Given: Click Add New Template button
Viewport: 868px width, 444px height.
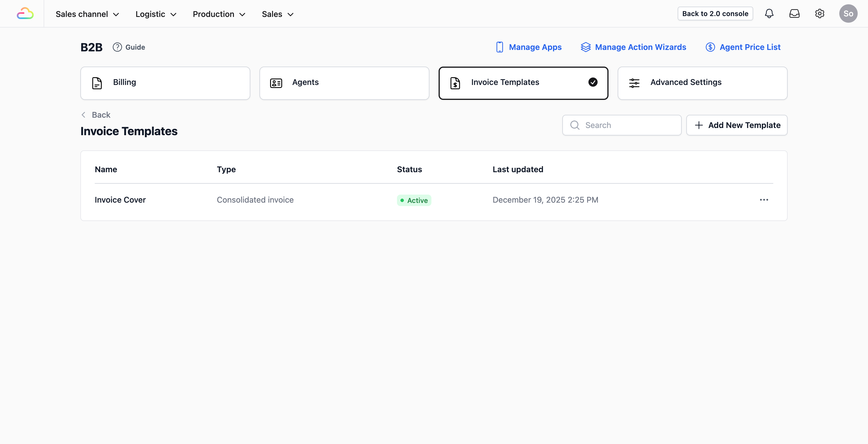Looking at the screenshot, I should point(737,125).
